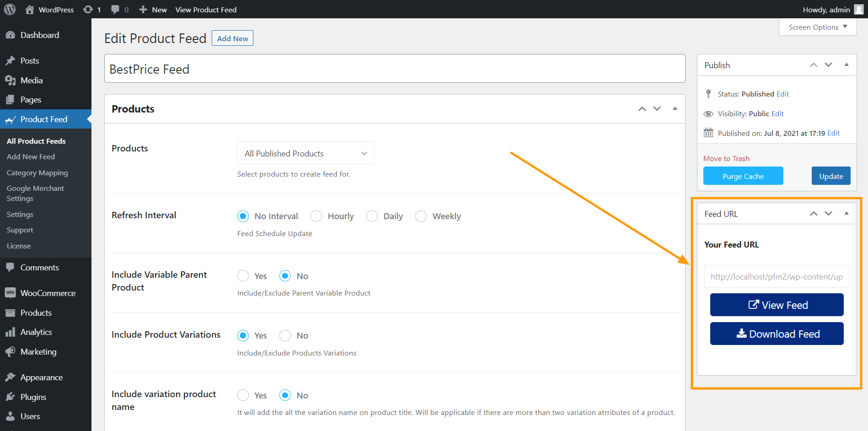Click the Dashboard gauge icon in sidebar
This screenshot has width=868, height=431.
(x=10, y=35)
